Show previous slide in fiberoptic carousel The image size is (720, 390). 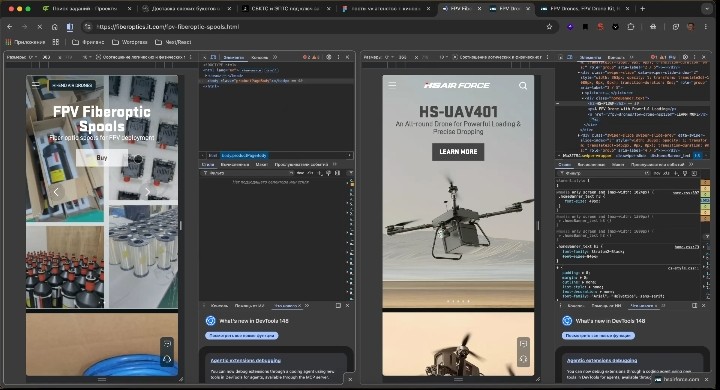coord(56,192)
